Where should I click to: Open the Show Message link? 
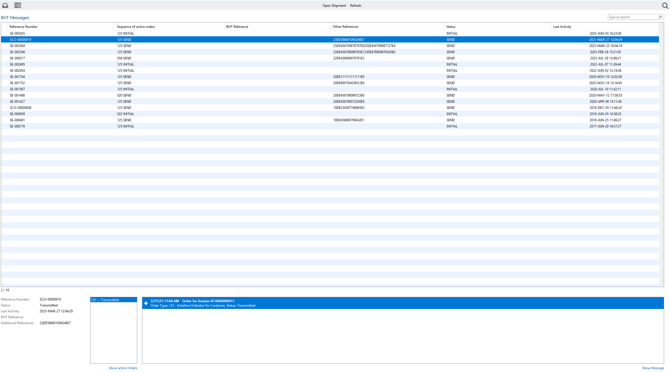653,368
